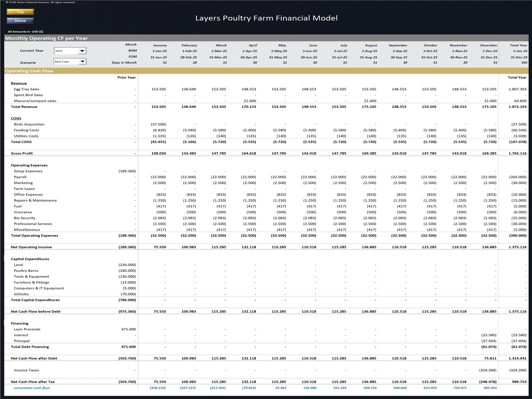This screenshot has height=399, width=532.
Task: Select December cumulative cash flow 485.993
Action: point(490,388)
